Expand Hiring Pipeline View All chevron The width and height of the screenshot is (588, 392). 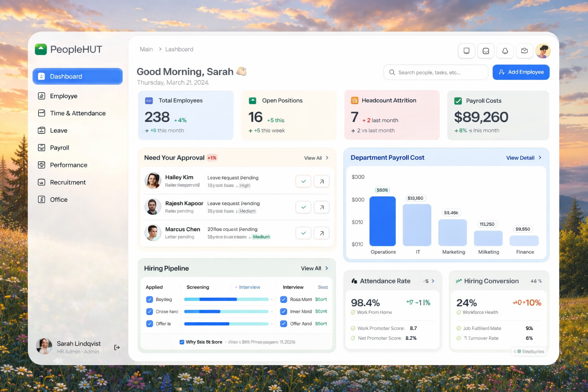click(x=327, y=268)
